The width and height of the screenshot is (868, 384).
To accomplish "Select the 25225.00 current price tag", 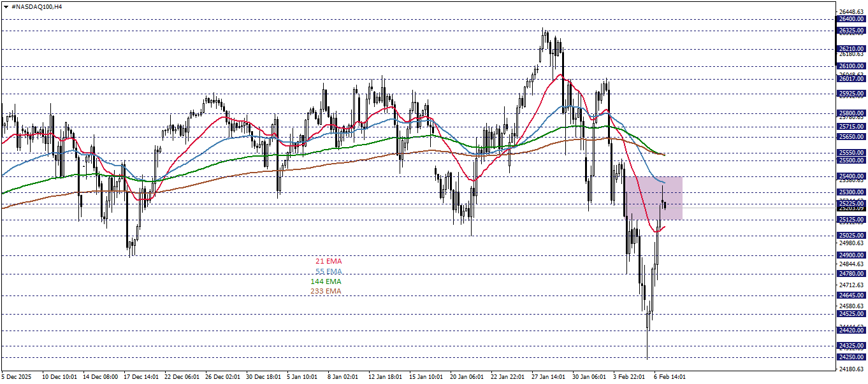I will (x=850, y=204).
